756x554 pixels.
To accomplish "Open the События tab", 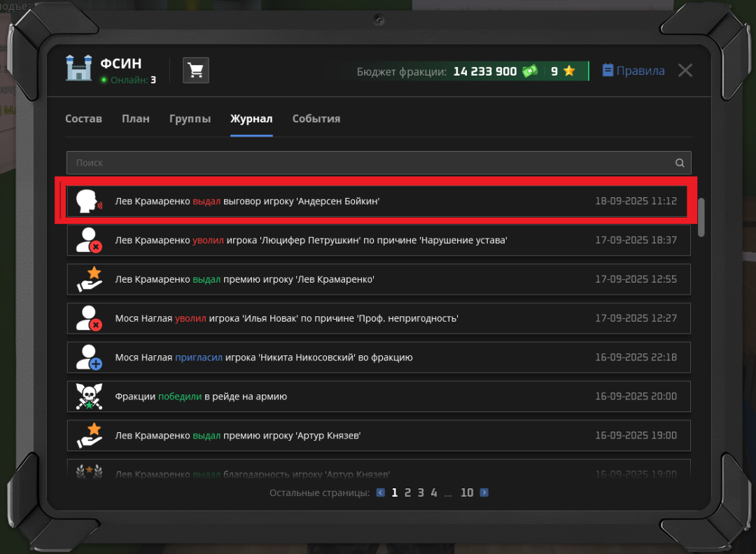I will [x=316, y=119].
